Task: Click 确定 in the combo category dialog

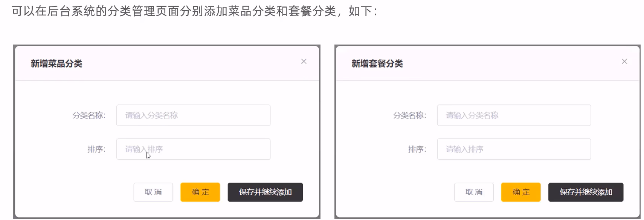Action: pyautogui.click(x=521, y=192)
